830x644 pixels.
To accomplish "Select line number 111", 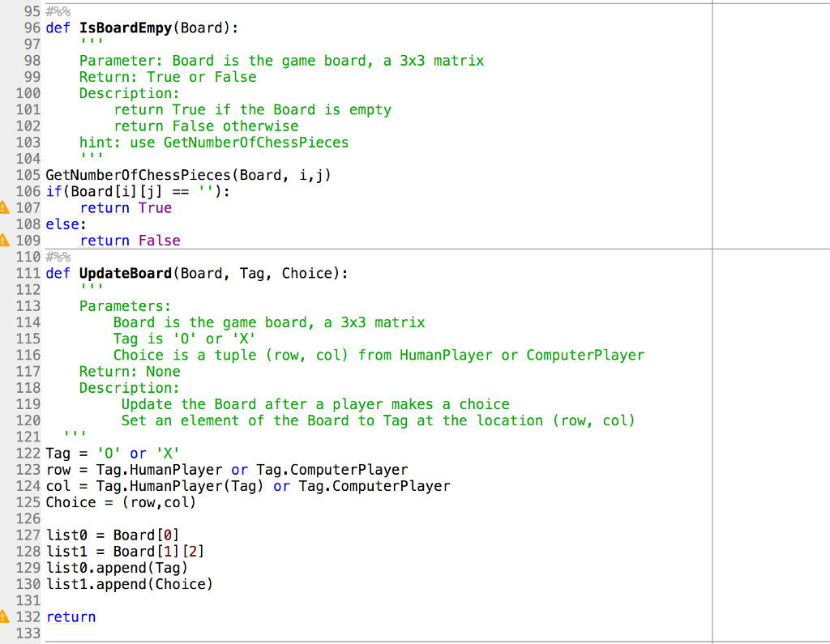I will 28,273.
